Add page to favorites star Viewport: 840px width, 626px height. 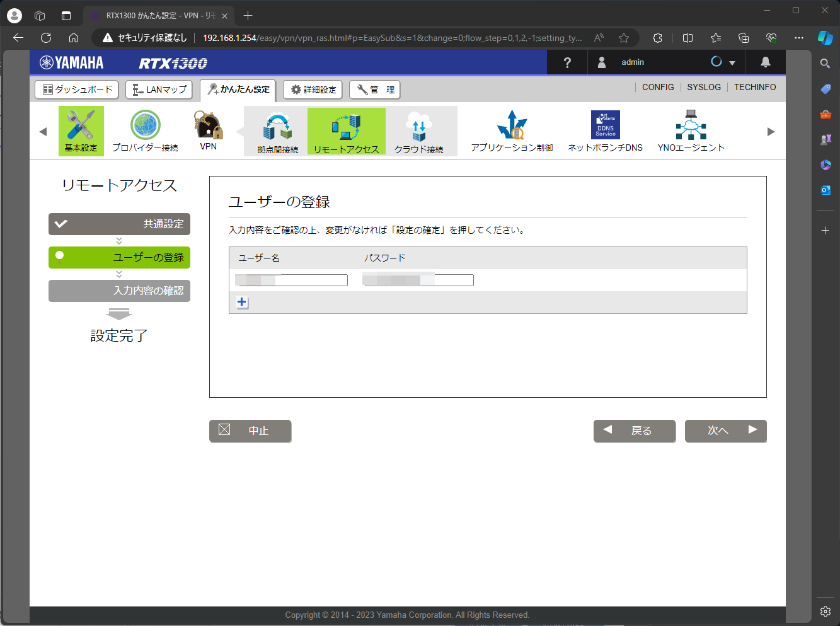[x=624, y=38]
